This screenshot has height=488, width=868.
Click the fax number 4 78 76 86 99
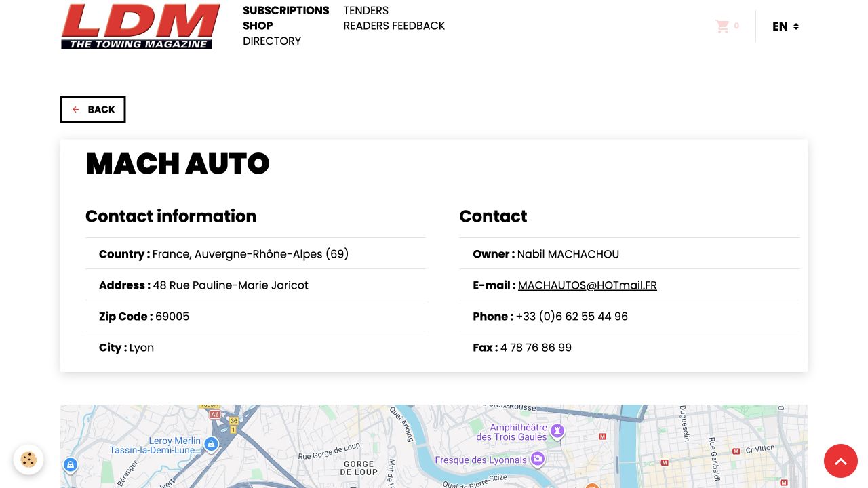pyautogui.click(x=536, y=348)
